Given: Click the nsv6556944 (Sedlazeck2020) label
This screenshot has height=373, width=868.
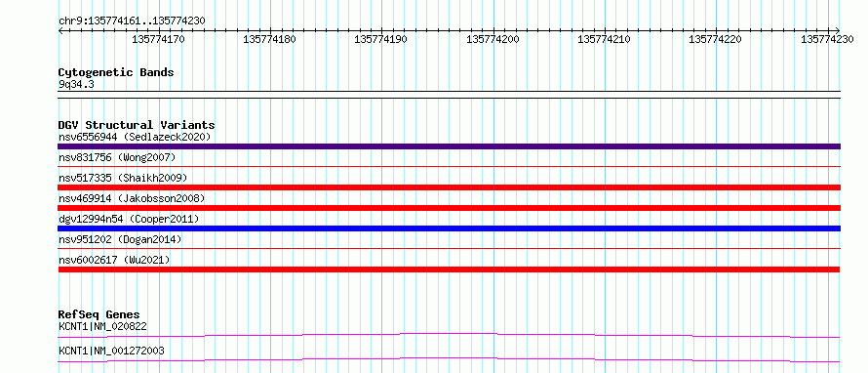Looking at the screenshot, I should 135,137.
